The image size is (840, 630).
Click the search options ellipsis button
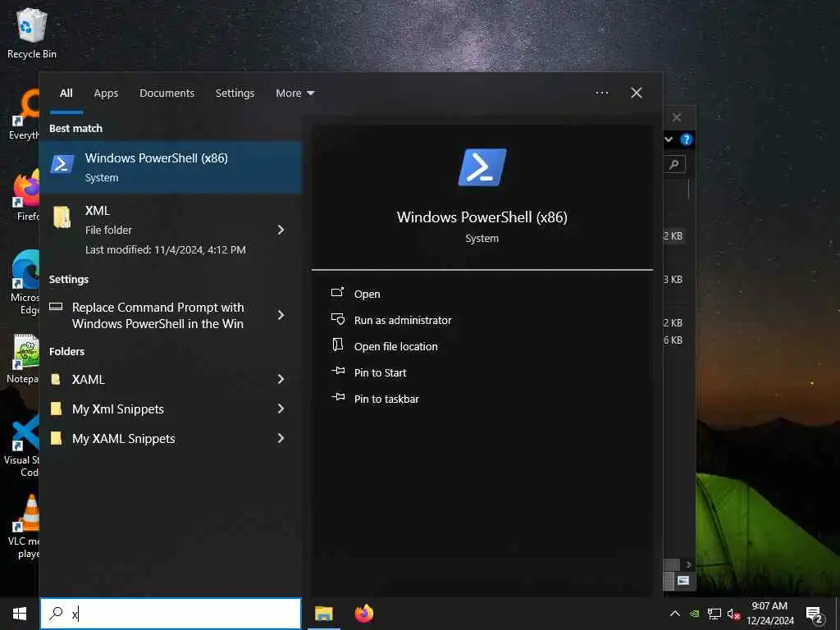pos(601,94)
